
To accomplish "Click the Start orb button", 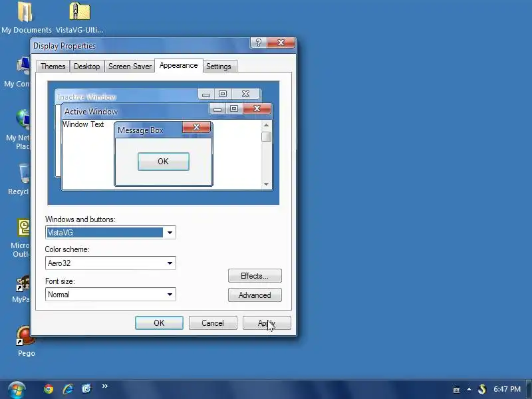I will (17, 389).
